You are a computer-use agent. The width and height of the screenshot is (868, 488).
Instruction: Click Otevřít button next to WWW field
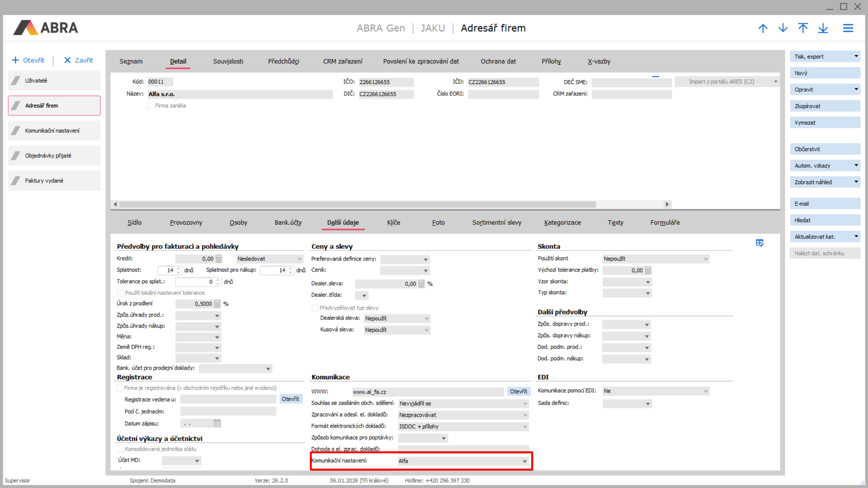518,391
